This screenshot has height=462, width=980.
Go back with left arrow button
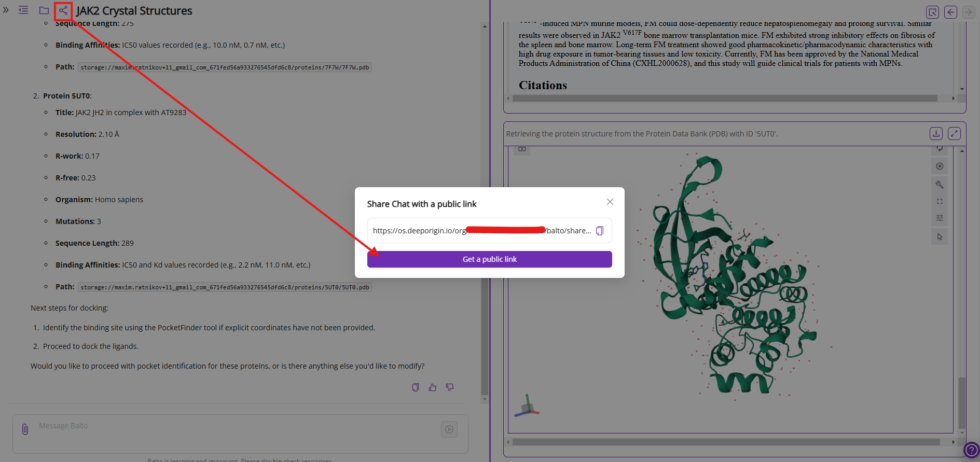pos(950,12)
